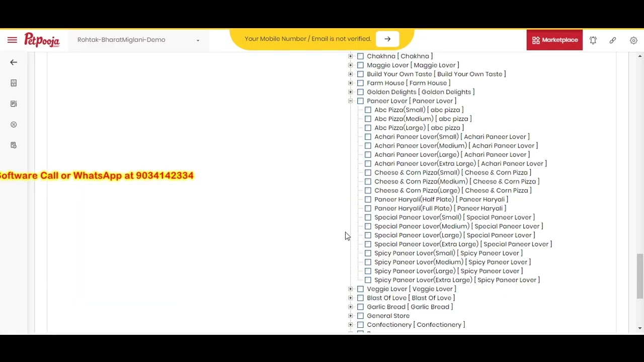Click the arrow button in verification banner

pos(387,39)
